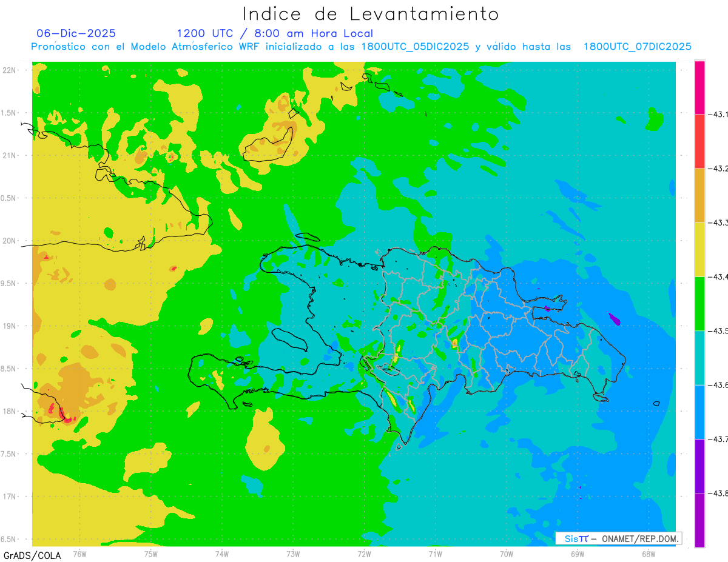This screenshot has height=562, width=728.
Task: Click the legend value '-43.6'
Action: pos(719,385)
